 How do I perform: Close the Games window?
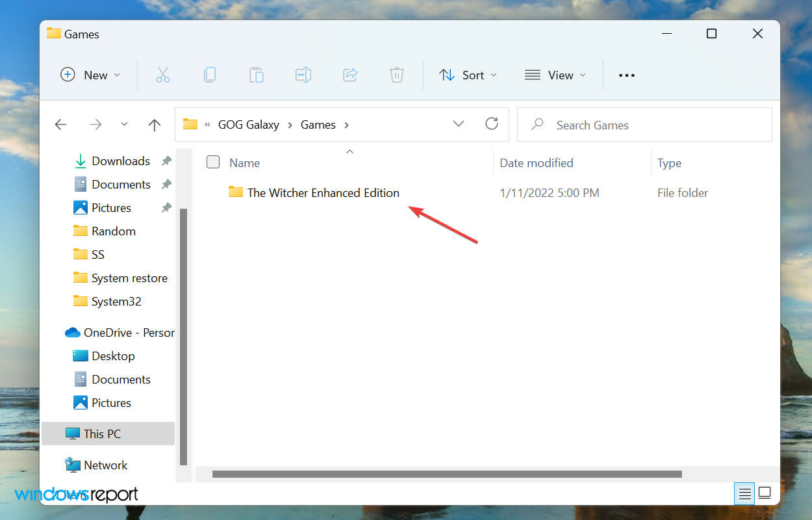(x=757, y=34)
